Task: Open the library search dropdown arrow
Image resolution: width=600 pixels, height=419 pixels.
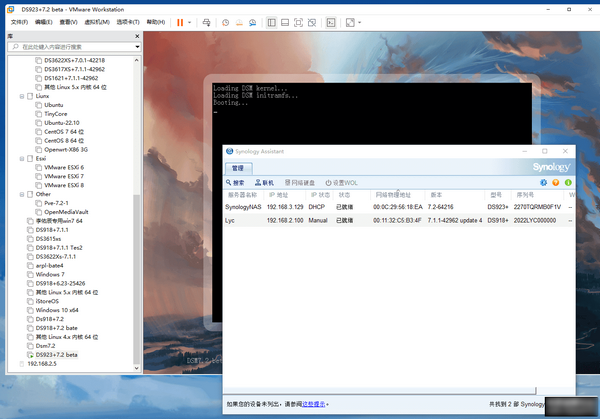Action: 137,47
